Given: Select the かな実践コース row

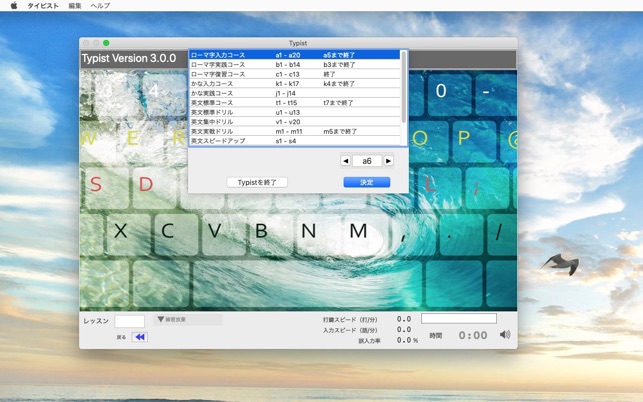Looking at the screenshot, I should (295, 93).
